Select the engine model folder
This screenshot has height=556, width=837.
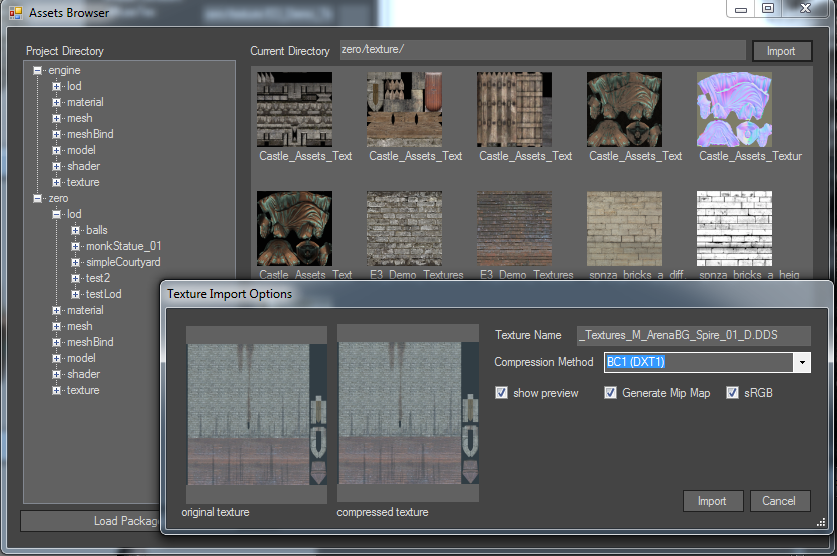click(x=81, y=150)
